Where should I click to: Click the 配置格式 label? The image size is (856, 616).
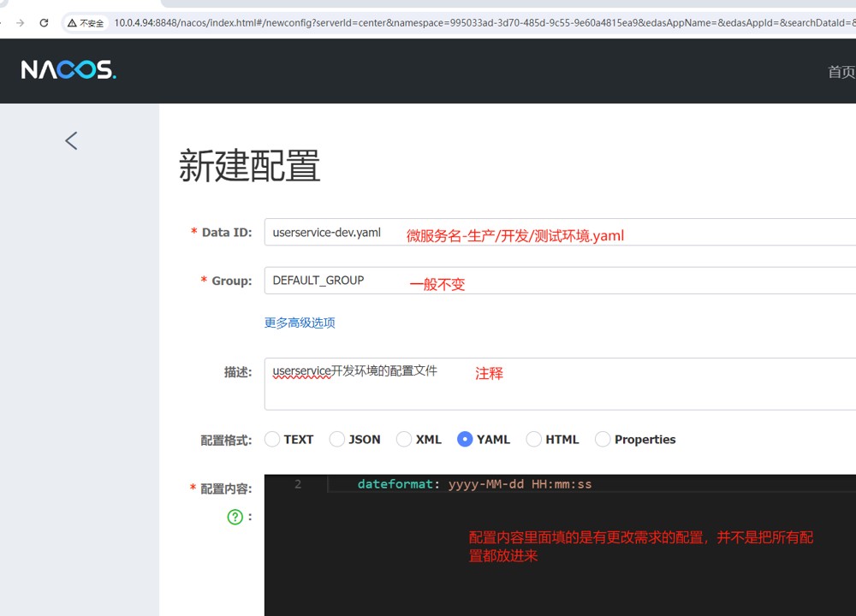(226, 441)
